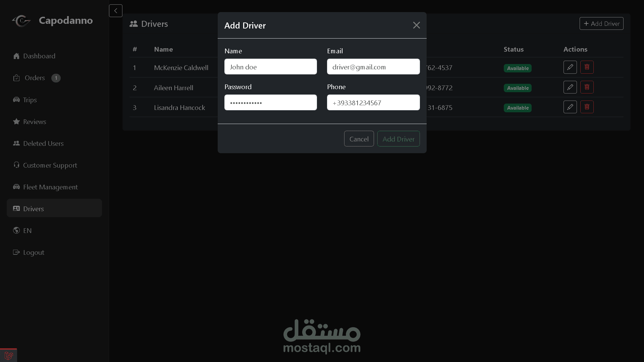Screen dimensions: 644x362
Task: Focus the Email input field
Action: point(373,67)
